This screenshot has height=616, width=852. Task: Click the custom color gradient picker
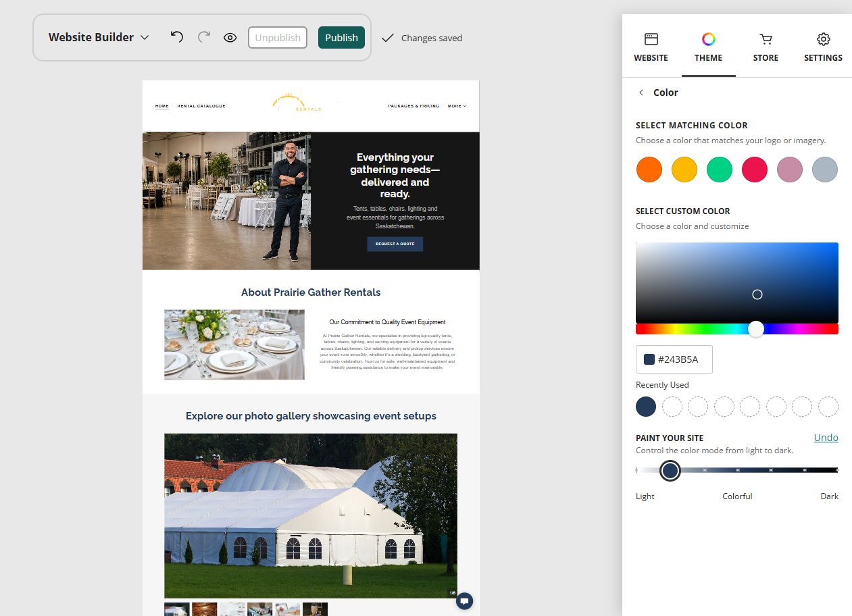coord(737,282)
